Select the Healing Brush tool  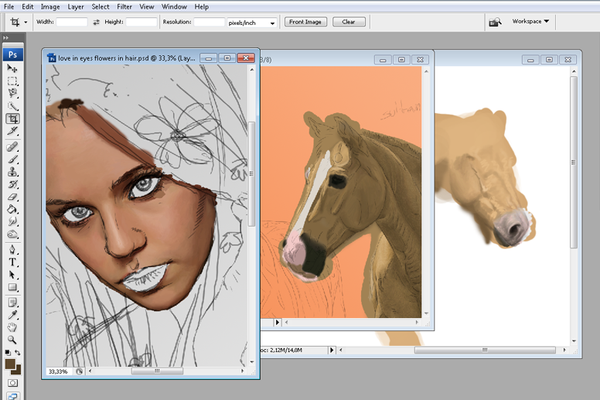pos(12,147)
